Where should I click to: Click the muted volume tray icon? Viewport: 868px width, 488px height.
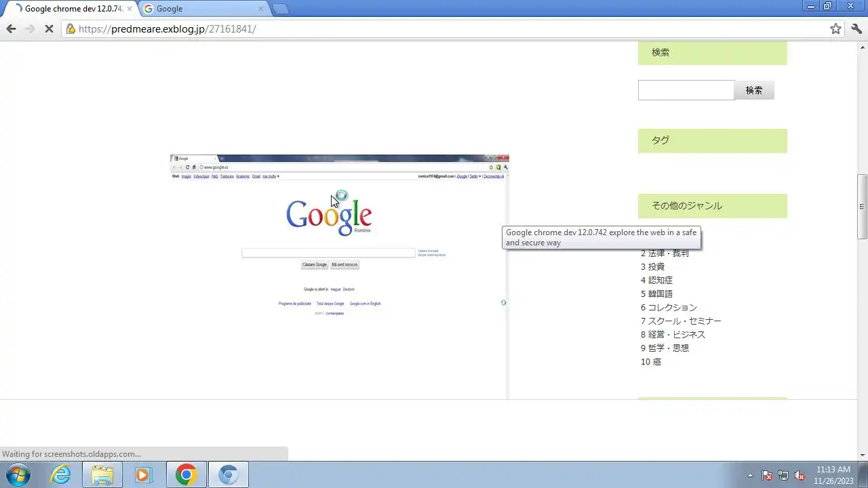point(800,475)
